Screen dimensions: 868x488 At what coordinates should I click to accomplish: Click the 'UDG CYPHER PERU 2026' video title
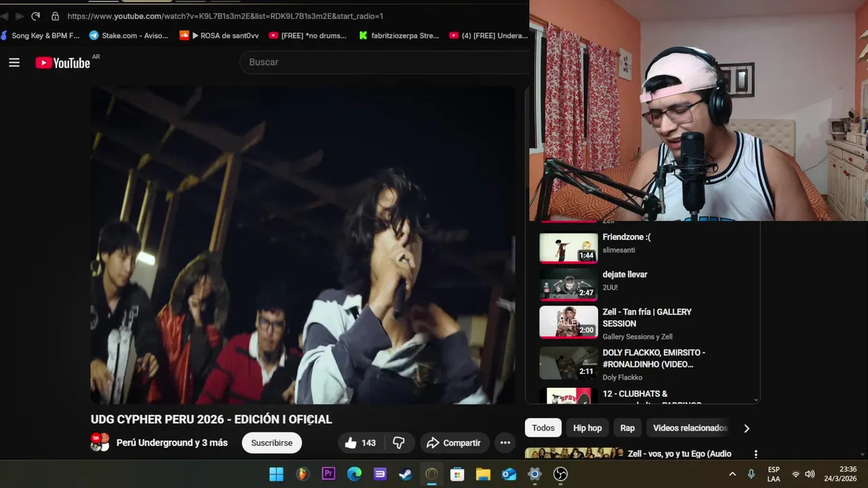pyautogui.click(x=212, y=420)
